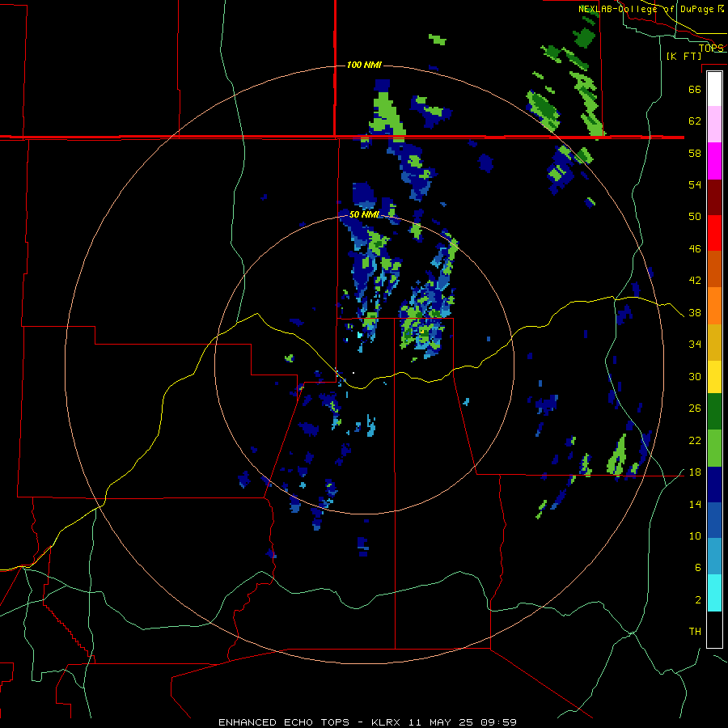Click the '22' scale value
The width and height of the screenshot is (728, 728).
click(695, 440)
